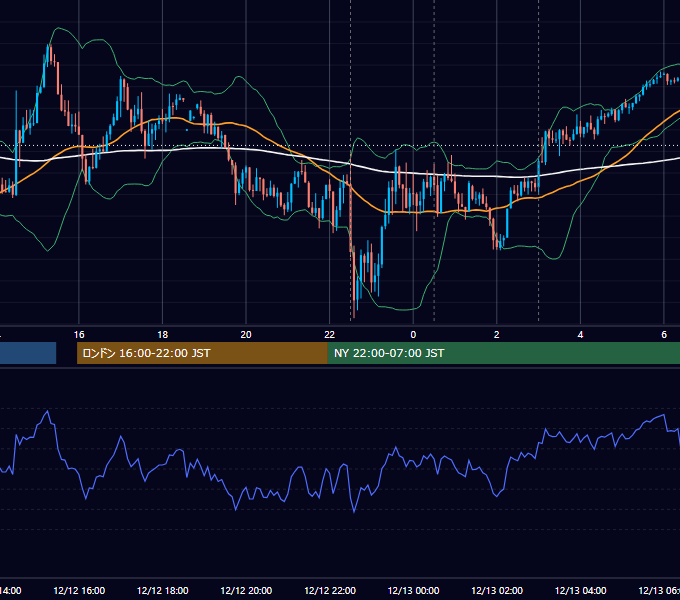This screenshot has height=600, width=680.
Task: Click the hour label 18 on the upper axis
Action: (163, 335)
